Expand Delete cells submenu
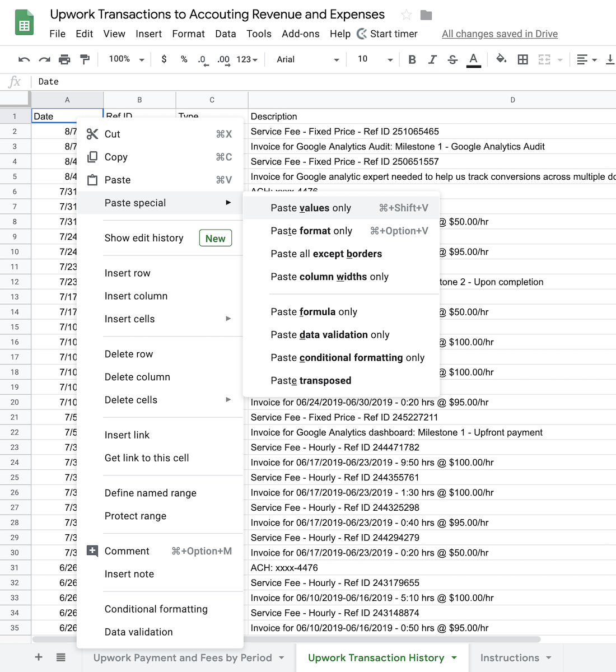Viewport: 616px width, 672px height. pos(160,400)
